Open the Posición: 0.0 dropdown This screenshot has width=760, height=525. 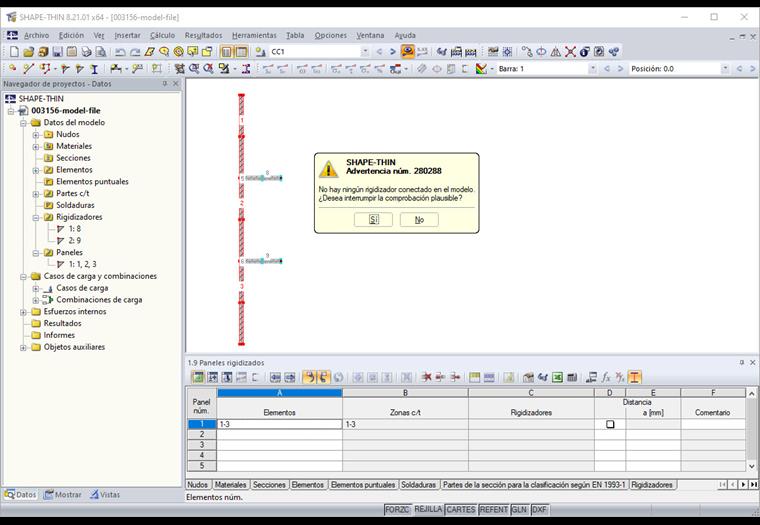725,69
